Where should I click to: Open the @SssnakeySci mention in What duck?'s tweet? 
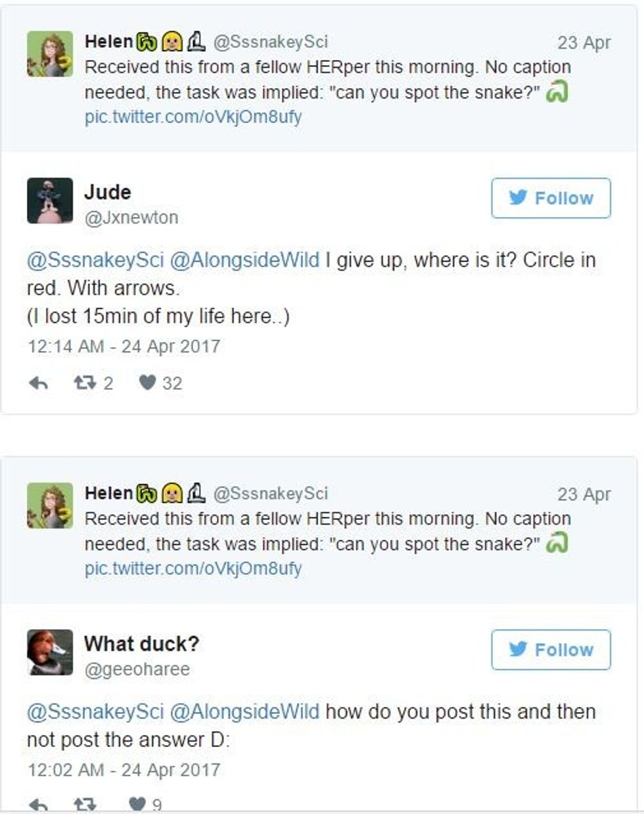click(x=95, y=711)
